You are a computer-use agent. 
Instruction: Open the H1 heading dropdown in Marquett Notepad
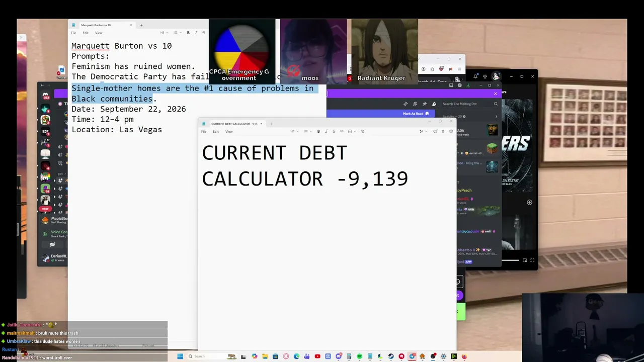click(x=164, y=33)
